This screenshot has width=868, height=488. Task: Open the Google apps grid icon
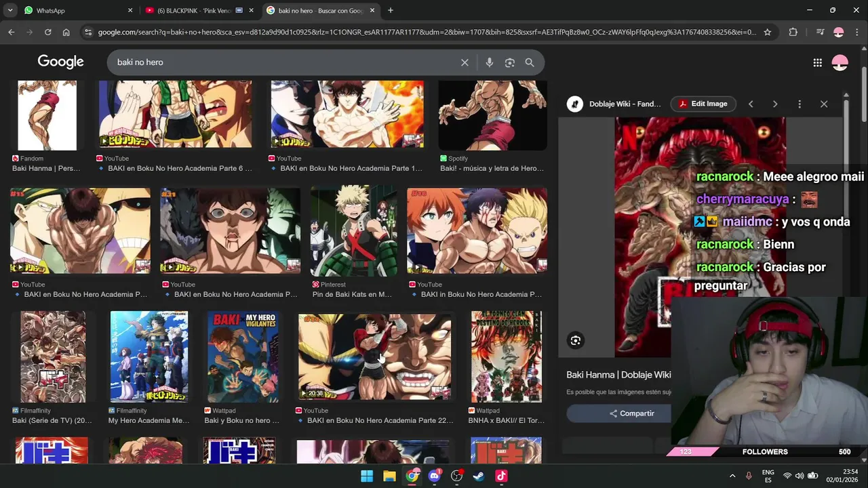click(x=817, y=62)
